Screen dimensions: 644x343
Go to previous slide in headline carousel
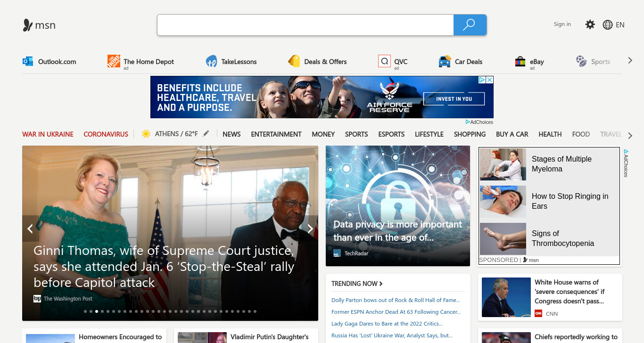30,229
